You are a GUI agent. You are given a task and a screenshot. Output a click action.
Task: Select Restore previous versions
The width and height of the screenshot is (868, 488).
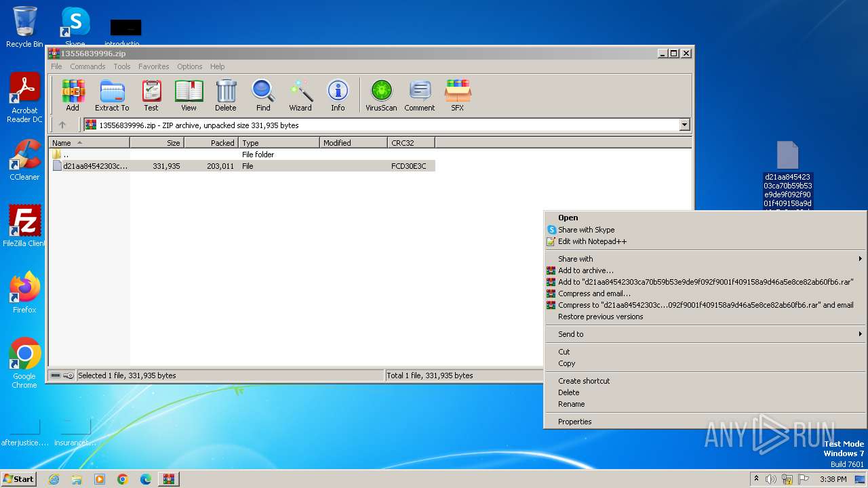pos(705,317)
